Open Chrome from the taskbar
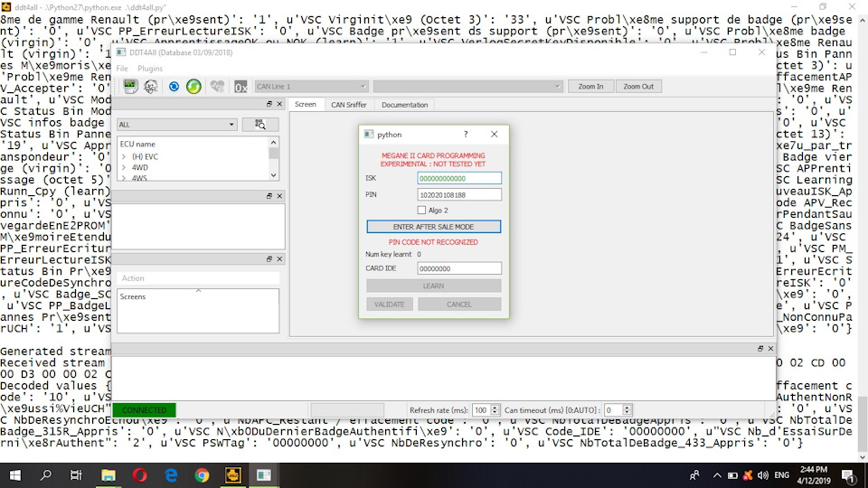 point(202,475)
